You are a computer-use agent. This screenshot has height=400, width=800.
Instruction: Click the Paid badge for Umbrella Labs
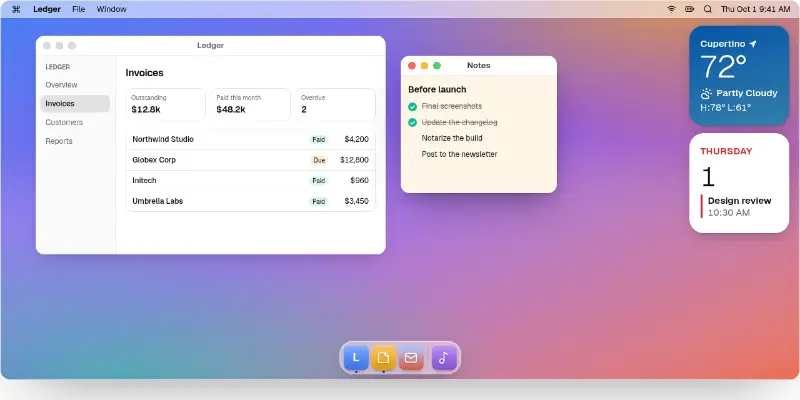(319, 202)
